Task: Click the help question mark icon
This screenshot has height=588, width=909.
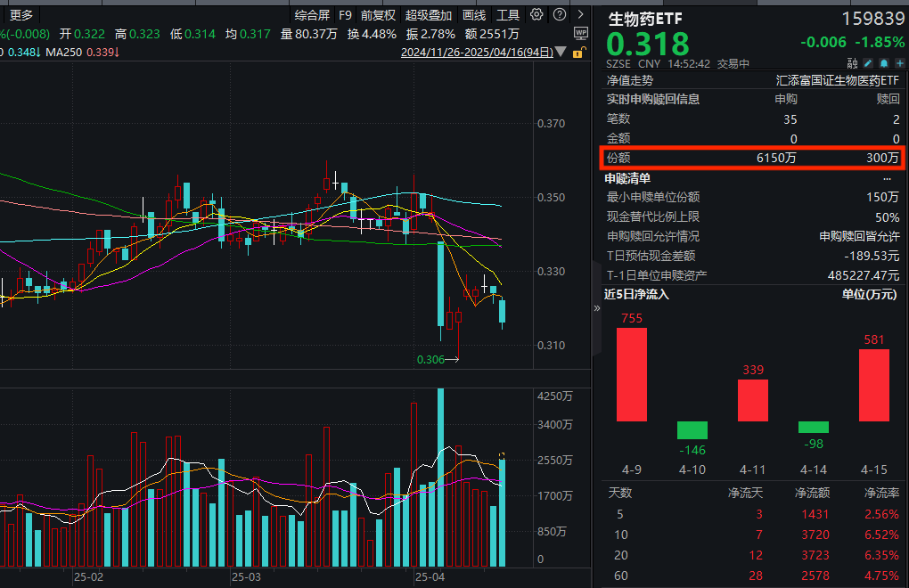Action: (x=560, y=14)
